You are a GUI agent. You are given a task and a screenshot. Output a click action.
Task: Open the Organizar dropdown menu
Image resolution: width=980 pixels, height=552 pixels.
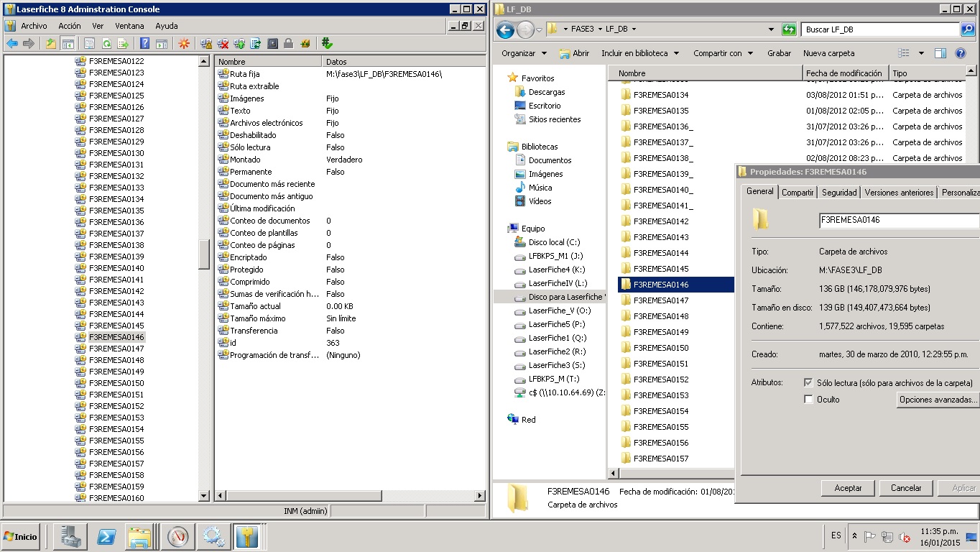coord(524,53)
